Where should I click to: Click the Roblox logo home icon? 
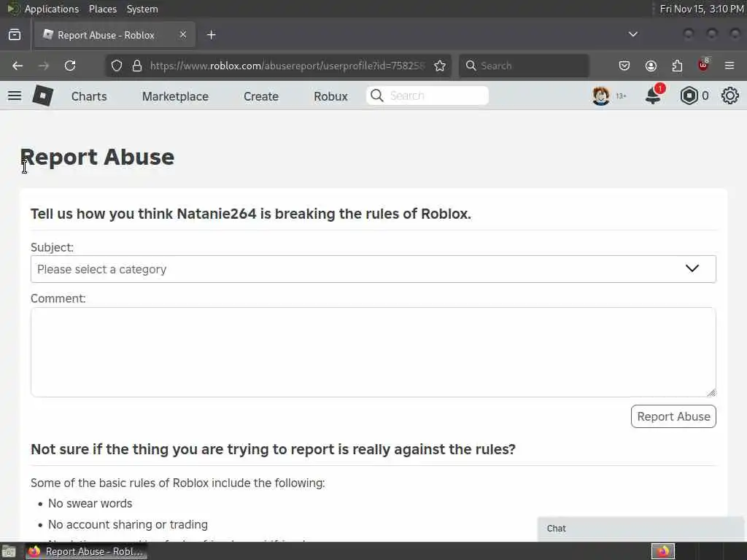[x=42, y=96]
